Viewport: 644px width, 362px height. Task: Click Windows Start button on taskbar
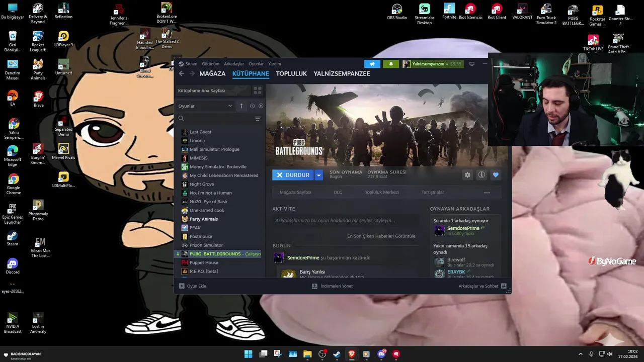(x=249, y=354)
